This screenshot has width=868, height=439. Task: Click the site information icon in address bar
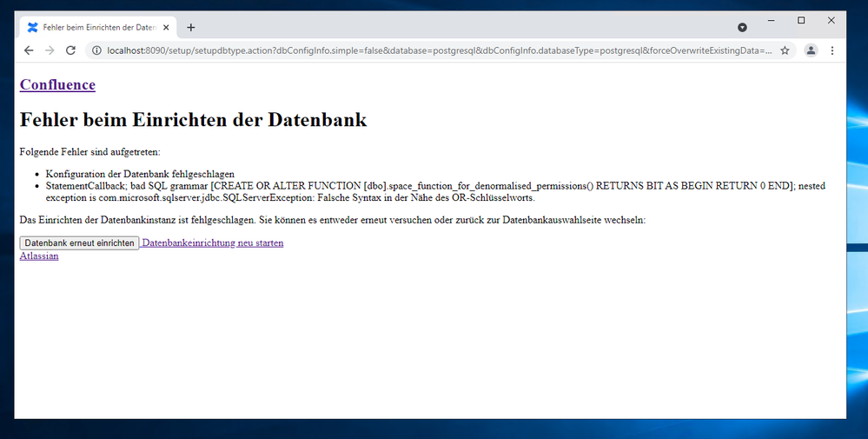point(96,50)
